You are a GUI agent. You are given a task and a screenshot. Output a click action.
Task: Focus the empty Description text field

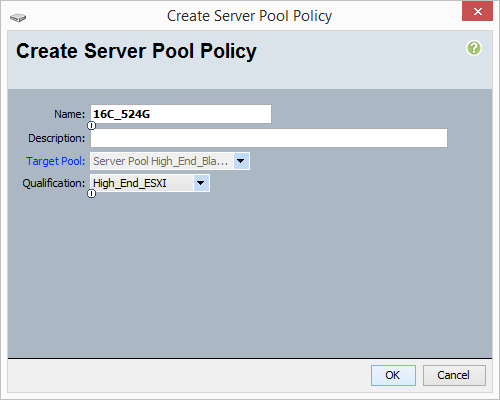click(x=269, y=138)
